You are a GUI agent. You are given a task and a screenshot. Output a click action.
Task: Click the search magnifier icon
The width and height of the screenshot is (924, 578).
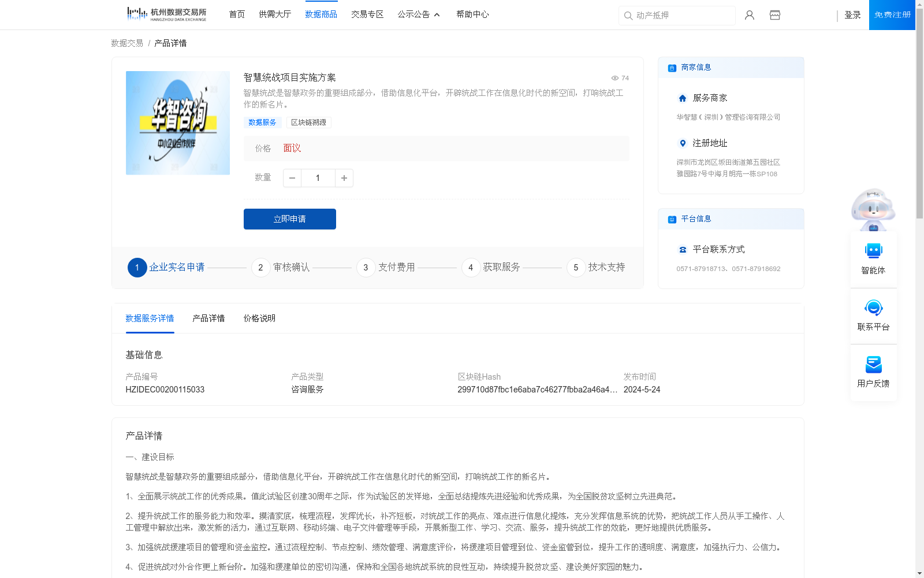pos(628,16)
